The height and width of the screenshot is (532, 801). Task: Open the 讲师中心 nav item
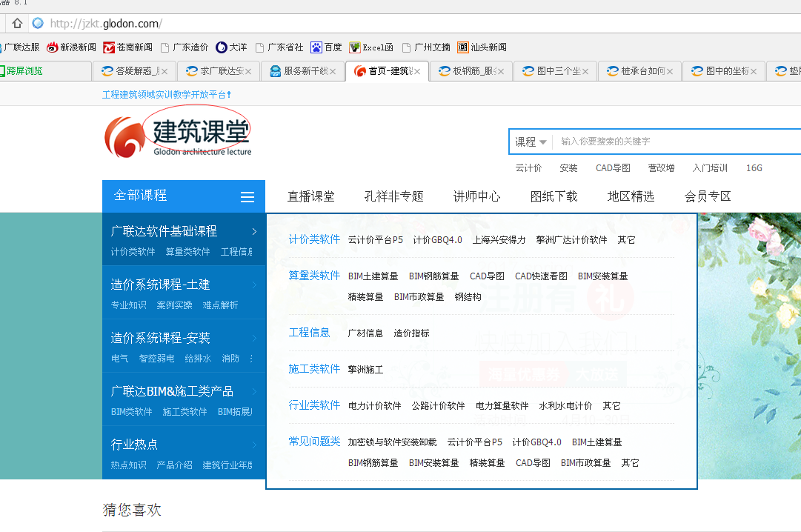click(x=476, y=197)
